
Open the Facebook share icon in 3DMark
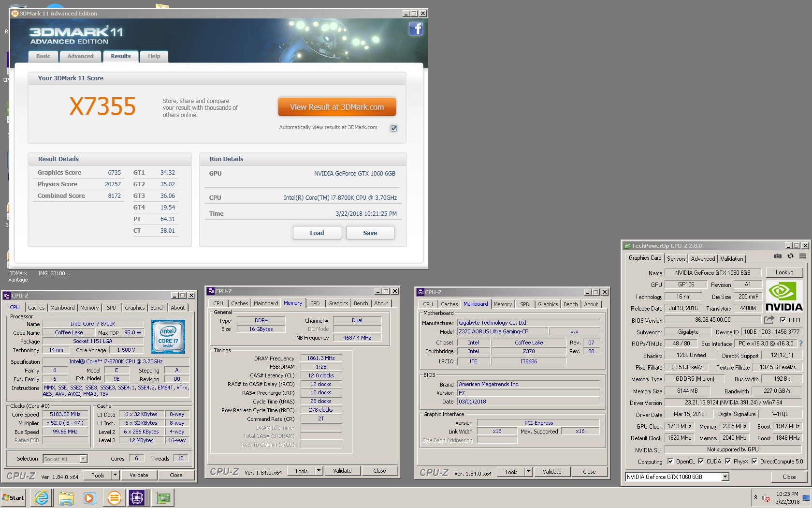(416, 29)
